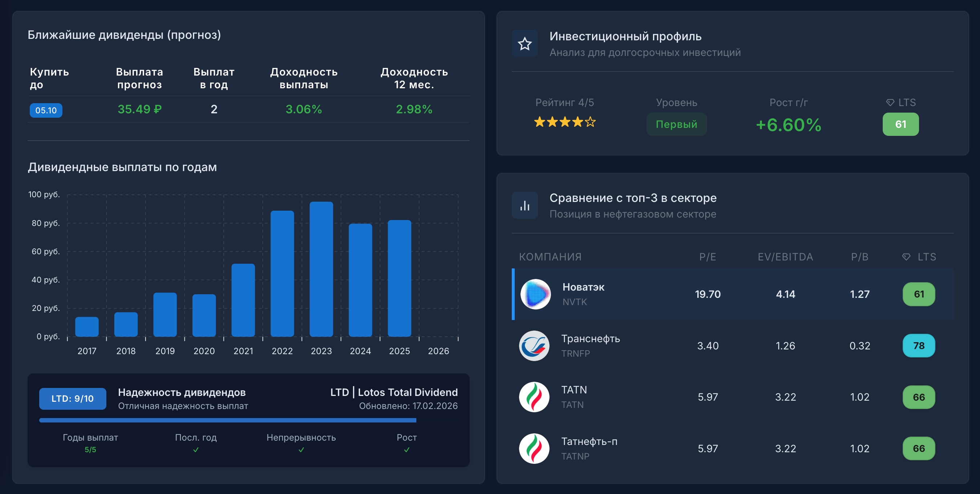This screenshot has height=494, width=980.
Task: Click the Транснефть company logo
Action: click(534, 345)
